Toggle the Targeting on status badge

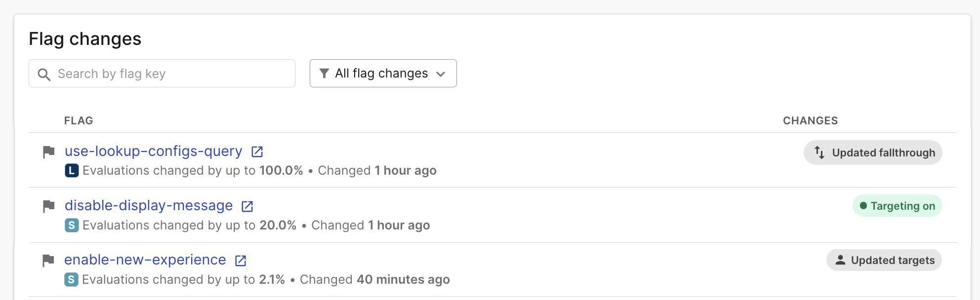(897, 206)
